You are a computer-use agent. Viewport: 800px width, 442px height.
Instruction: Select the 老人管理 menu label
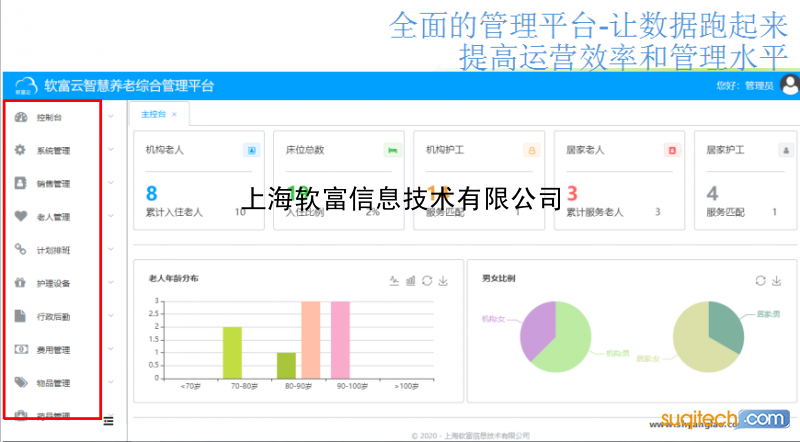53,217
